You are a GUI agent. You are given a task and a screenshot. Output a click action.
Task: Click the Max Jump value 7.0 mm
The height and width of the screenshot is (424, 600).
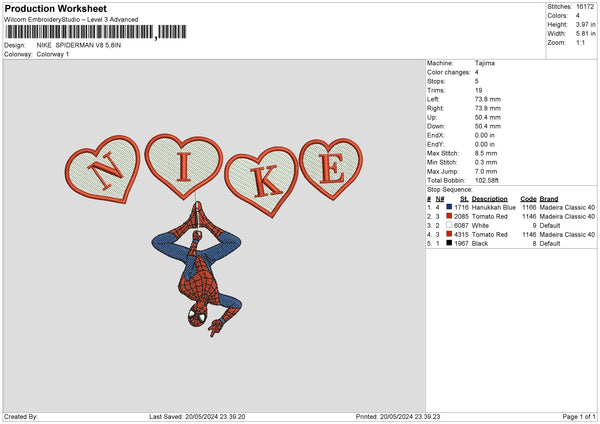tap(486, 171)
